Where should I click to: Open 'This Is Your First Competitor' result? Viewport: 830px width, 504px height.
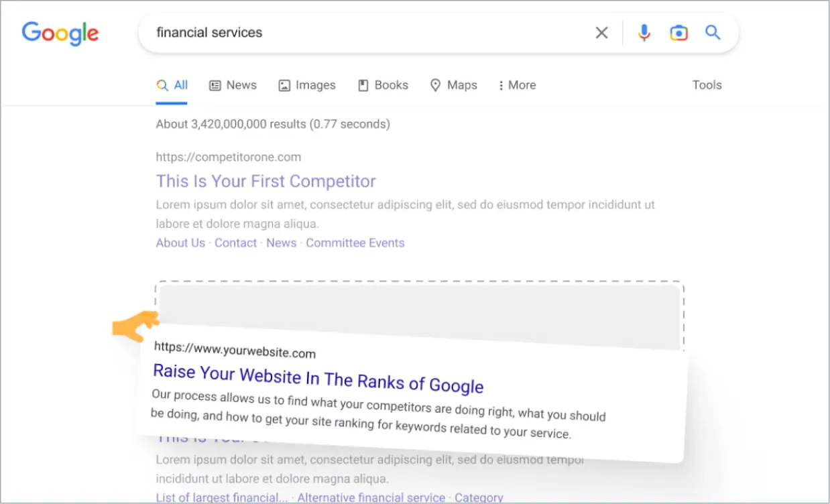click(265, 181)
